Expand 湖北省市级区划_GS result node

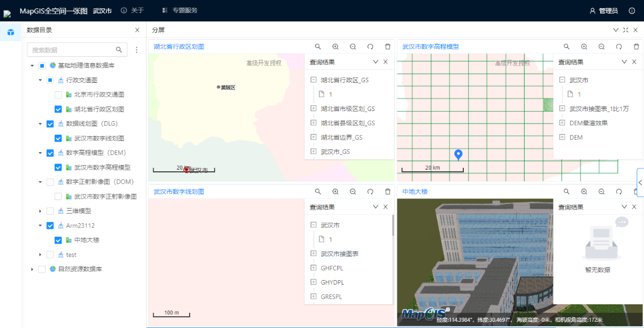click(314, 109)
